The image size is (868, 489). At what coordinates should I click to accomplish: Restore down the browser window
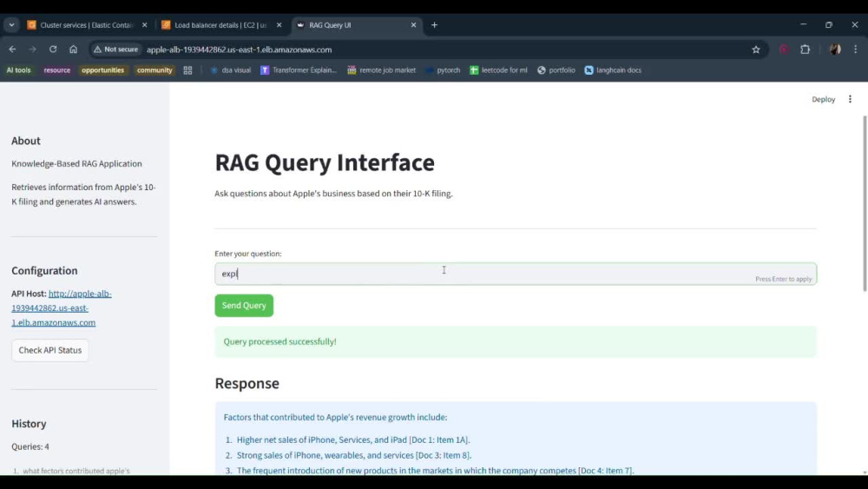point(829,25)
